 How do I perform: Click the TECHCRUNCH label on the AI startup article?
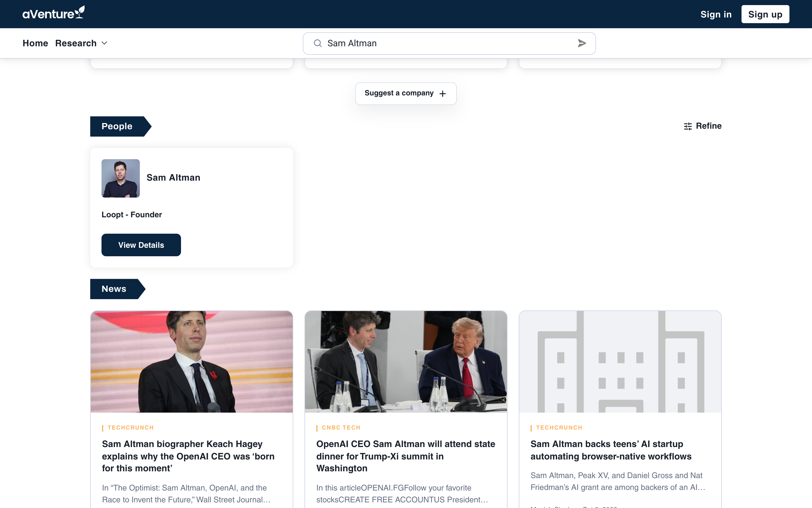pyautogui.click(x=559, y=428)
